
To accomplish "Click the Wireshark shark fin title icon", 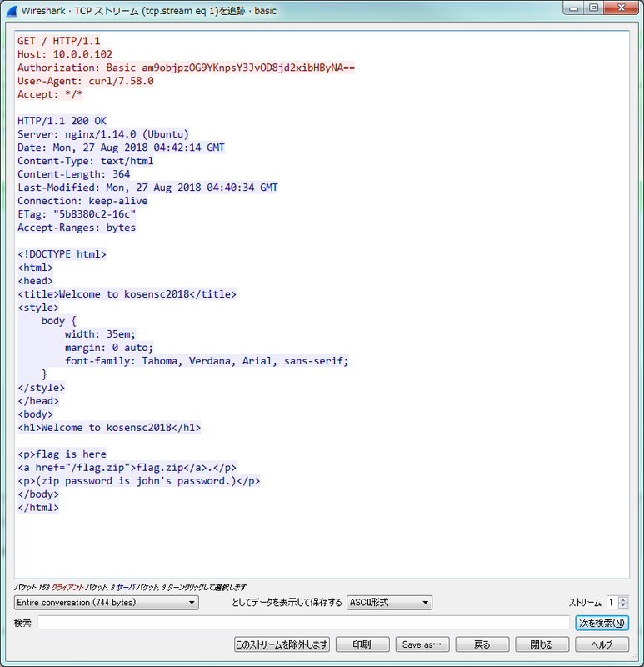I will [12, 11].
